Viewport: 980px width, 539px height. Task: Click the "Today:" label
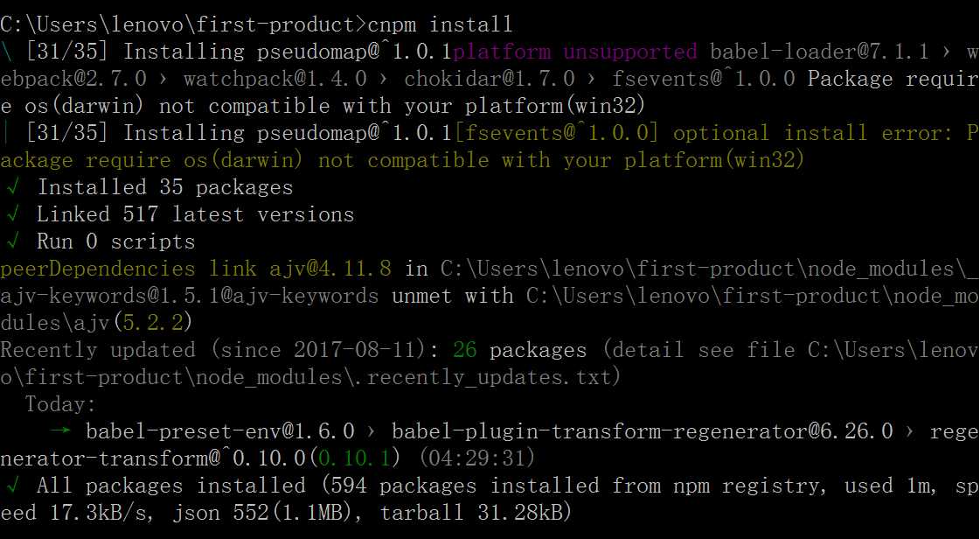(x=60, y=404)
